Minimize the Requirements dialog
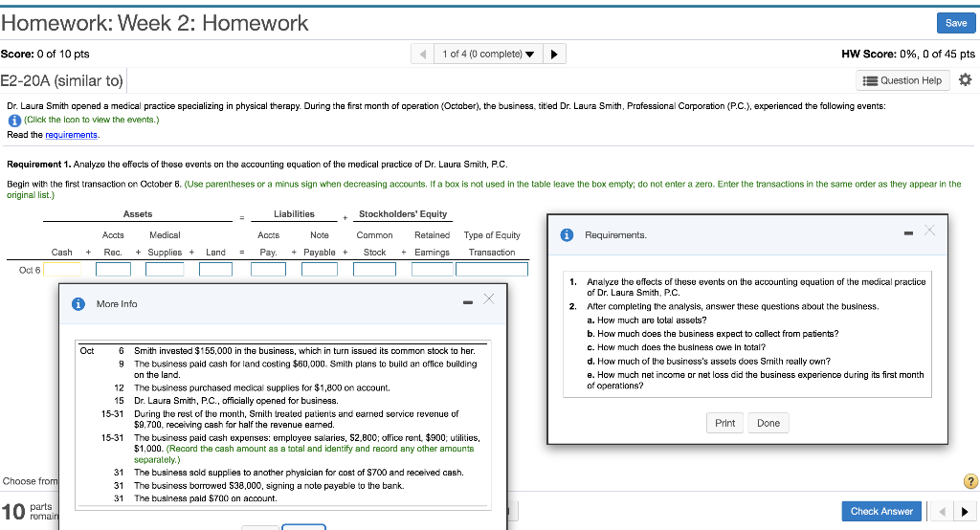This screenshot has height=530, width=980. [908, 233]
